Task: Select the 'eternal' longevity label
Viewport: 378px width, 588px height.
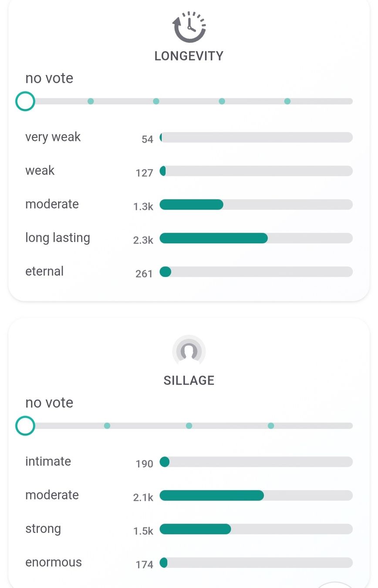Action: click(x=44, y=271)
